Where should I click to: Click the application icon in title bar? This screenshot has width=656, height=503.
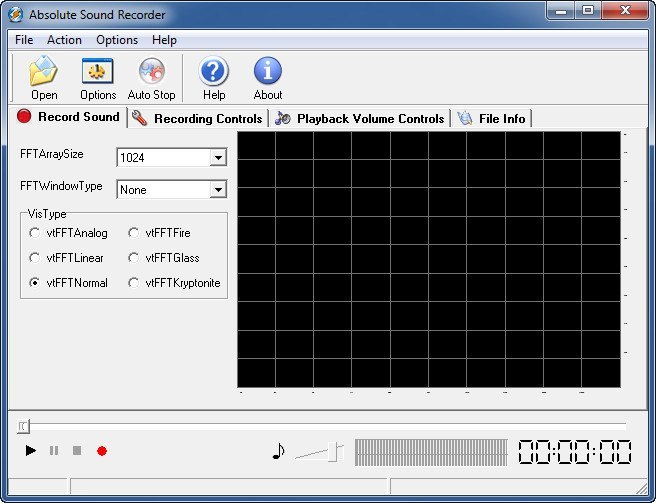15,14
